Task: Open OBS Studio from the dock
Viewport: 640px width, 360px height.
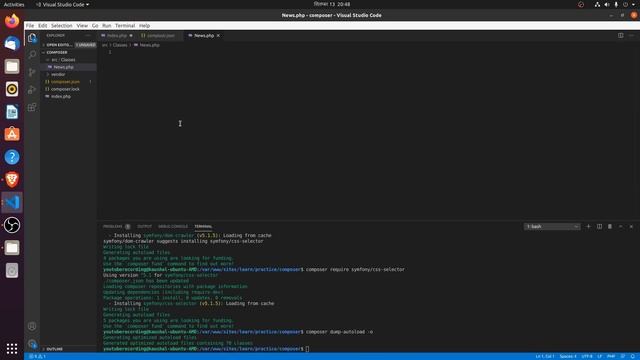Action: click(x=12, y=225)
